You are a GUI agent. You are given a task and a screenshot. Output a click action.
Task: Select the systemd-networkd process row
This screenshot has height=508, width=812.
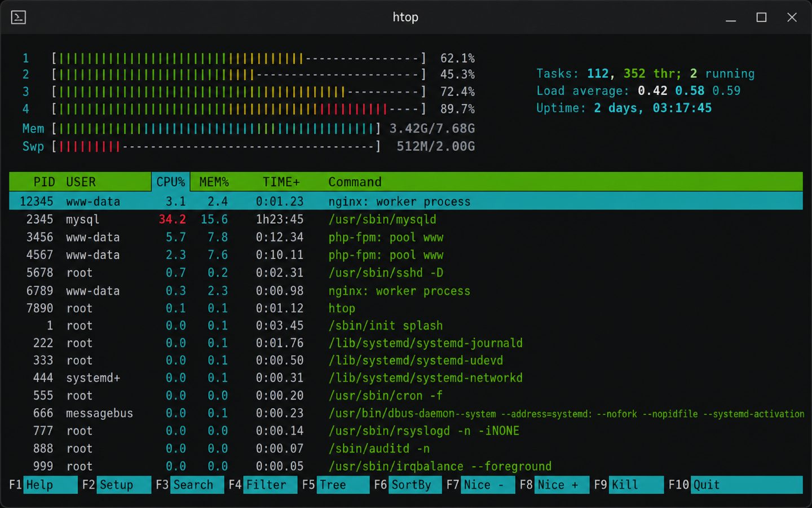[406, 378]
